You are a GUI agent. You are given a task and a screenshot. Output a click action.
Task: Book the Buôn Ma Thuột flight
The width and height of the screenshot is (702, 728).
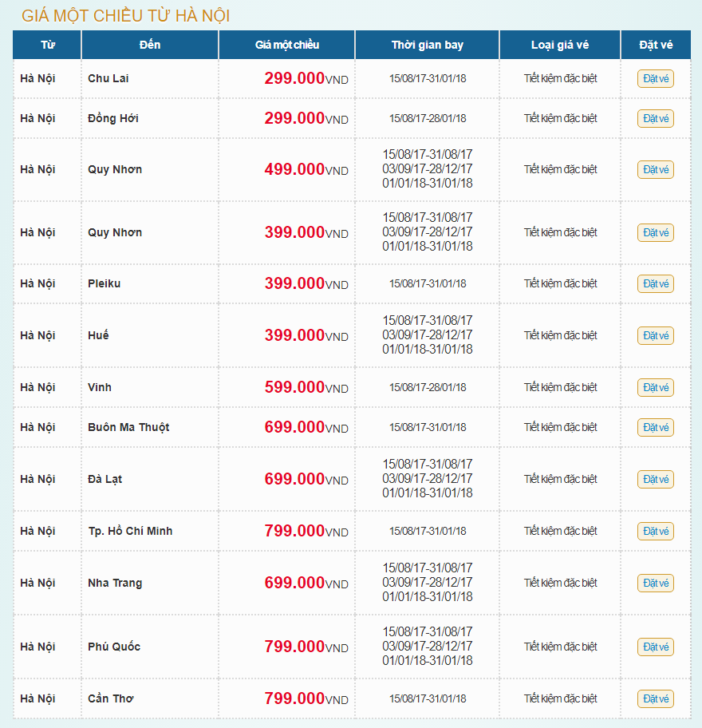click(x=655, y=427)
